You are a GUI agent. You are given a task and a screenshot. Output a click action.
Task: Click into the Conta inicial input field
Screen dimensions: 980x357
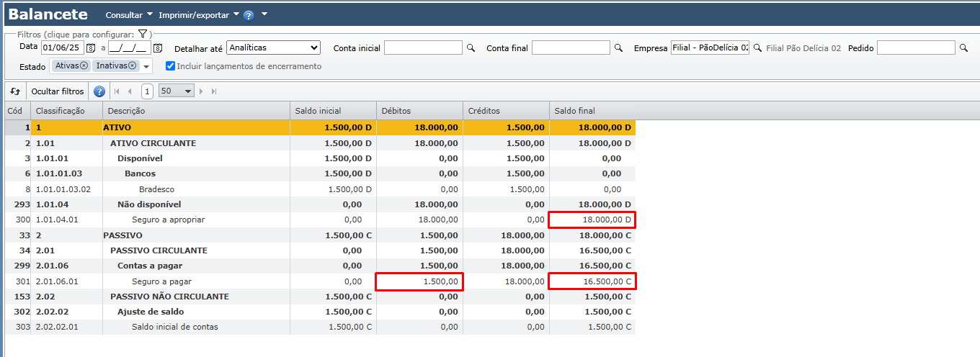[x=423, y=48]
